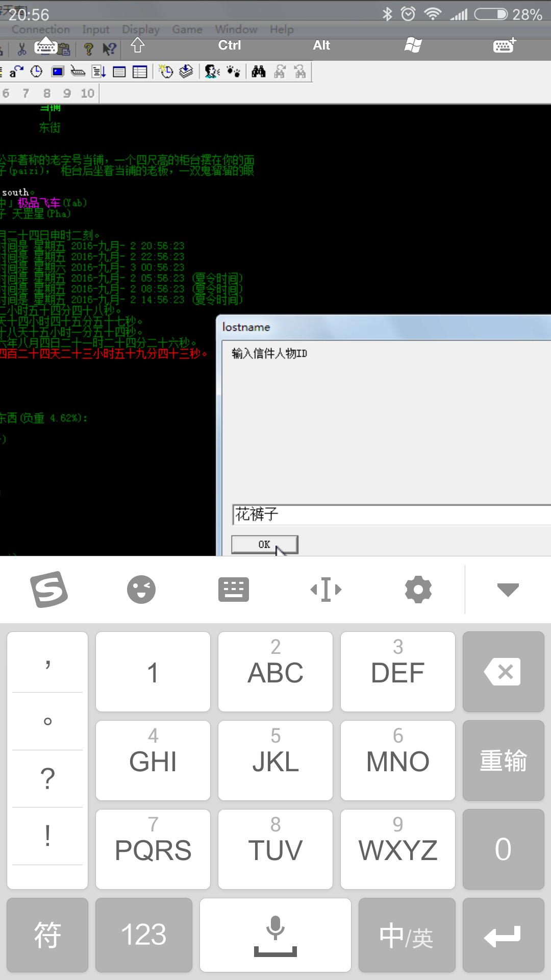Tap the 5 JKL key

275,761
